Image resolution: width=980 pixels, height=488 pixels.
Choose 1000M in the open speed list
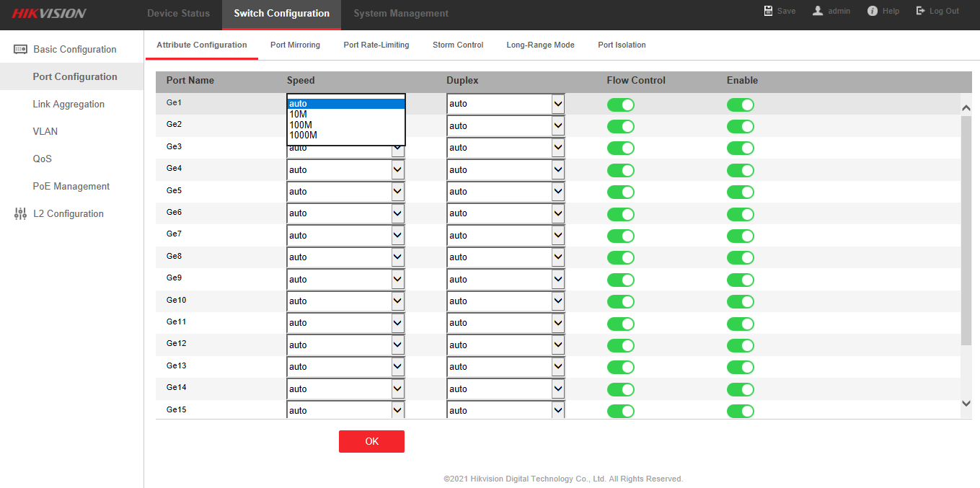coord(303,135)
